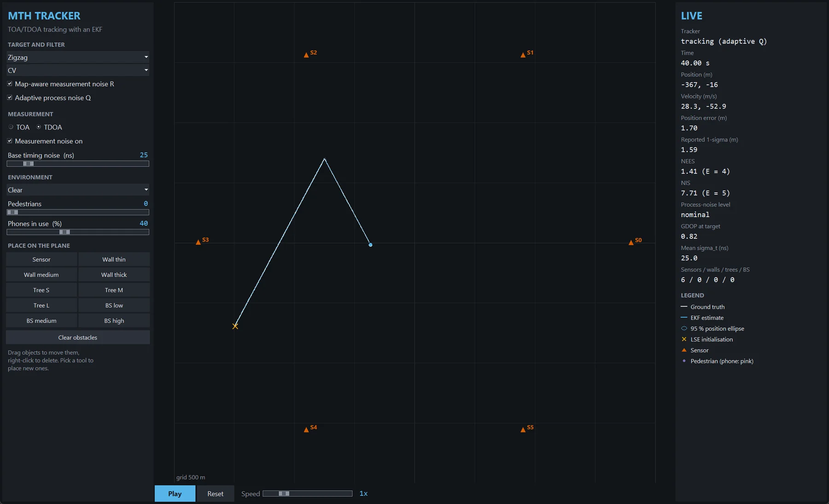The image size is (829, 504).
Task: Select the TOA radio button
Action: click(11, 127)
